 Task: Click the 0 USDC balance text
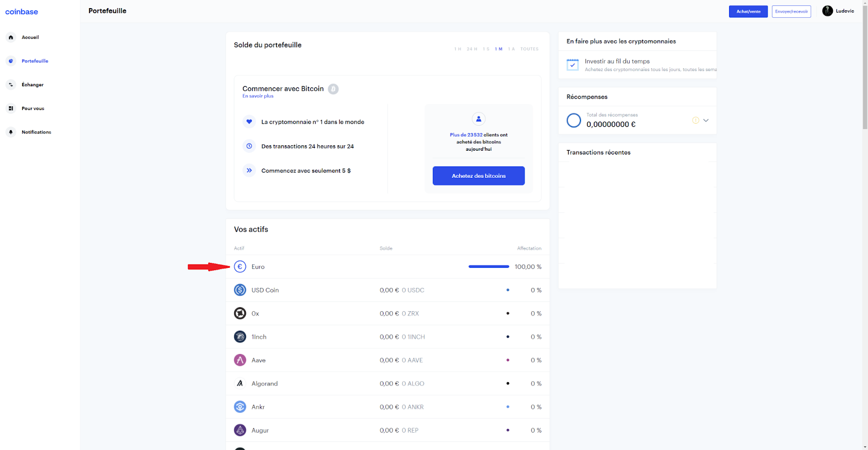pos(413,290)
